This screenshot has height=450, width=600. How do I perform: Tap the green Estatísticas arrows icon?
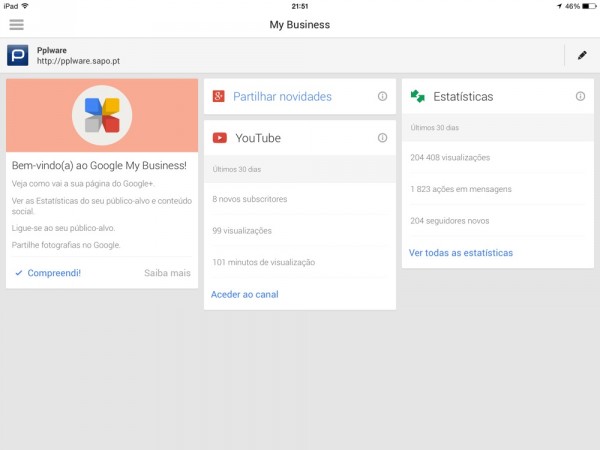pos(417,96)
